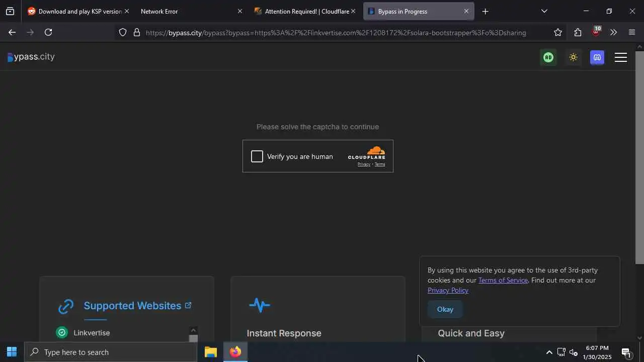
Task: Open File Explorer from taskbar
Action: coord(211,352)
